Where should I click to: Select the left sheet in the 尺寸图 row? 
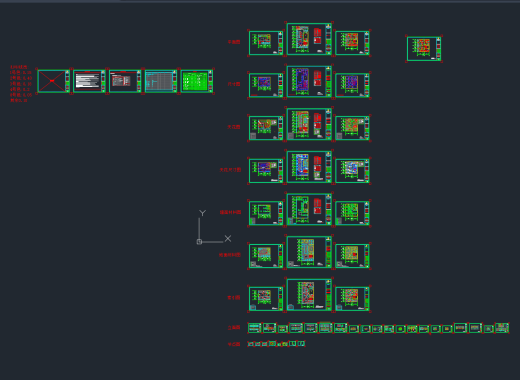[x=266, y=85]
